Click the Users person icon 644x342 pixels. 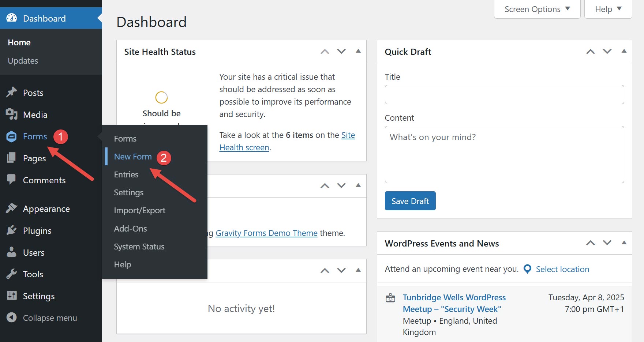12,252
